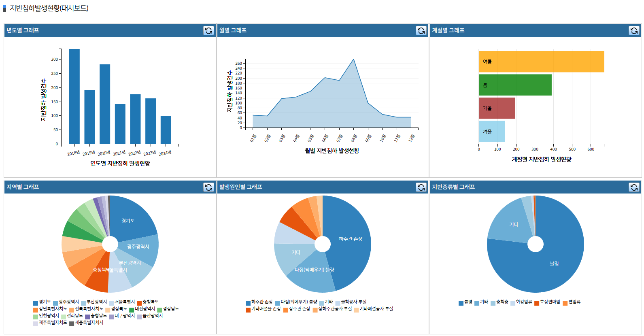Select the green 봄 bar
This screenshot has width=644, height=336.
pos(515,85)
